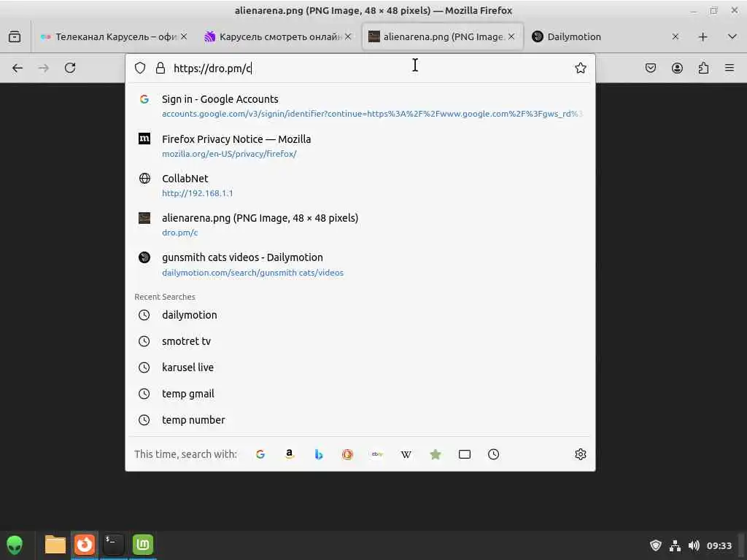Search this time with Bing
This screenshot has height=560, width=747.
[319, 454]
